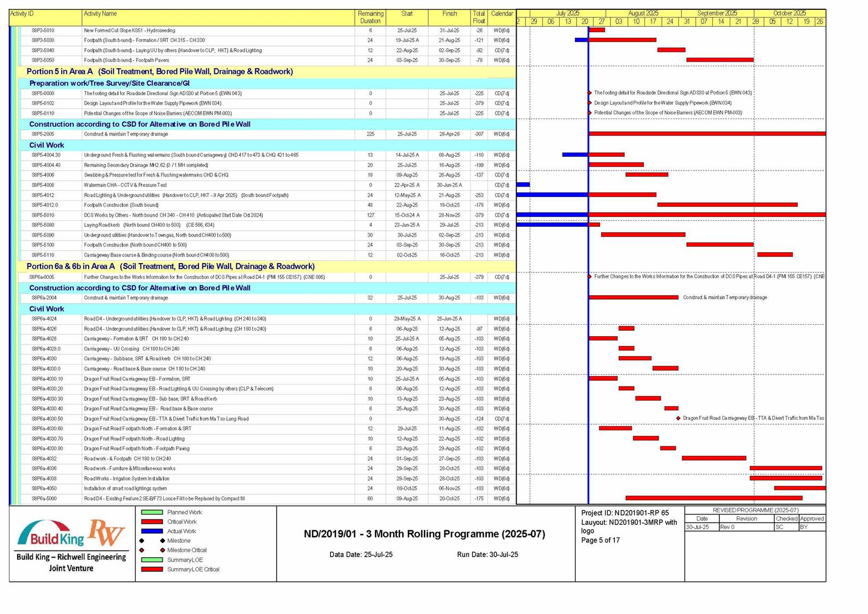Click the Data Date: 25-Jul-25 text
The height and width of the screenshot is (614, 868).
point(361,554)
